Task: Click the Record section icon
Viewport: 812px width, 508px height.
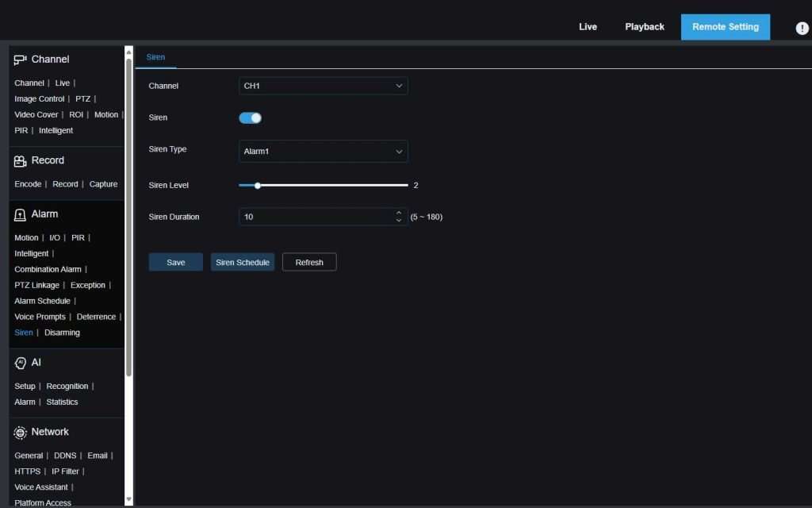Action: 21,161
